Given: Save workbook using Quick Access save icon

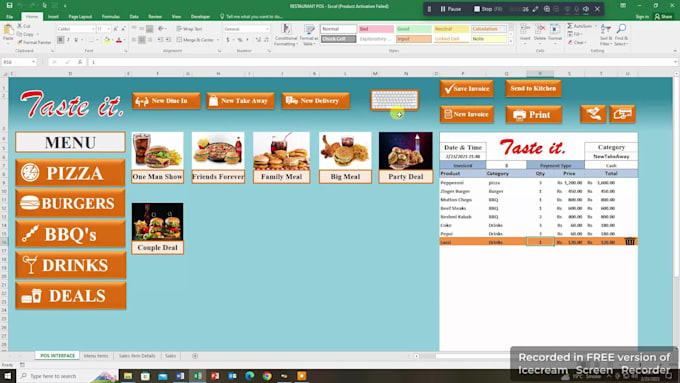Looking at the screenshot, I should coord(9,6).
